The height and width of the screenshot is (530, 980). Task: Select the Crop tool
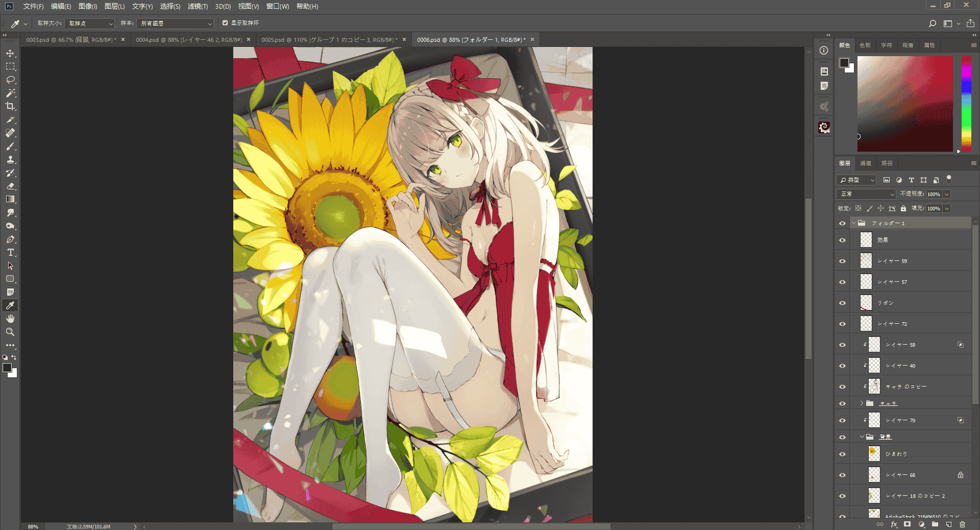tap(10, 106)
